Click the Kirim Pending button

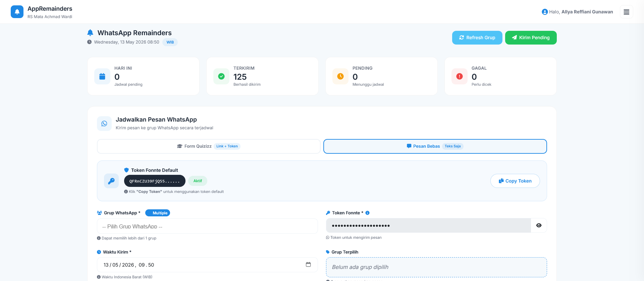tap(531, 38)
